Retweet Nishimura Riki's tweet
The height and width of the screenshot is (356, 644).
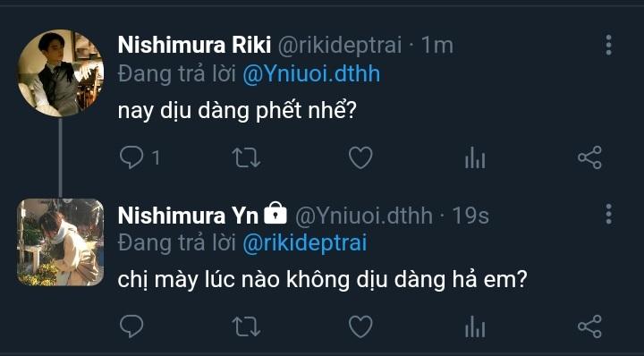point(246,157)
